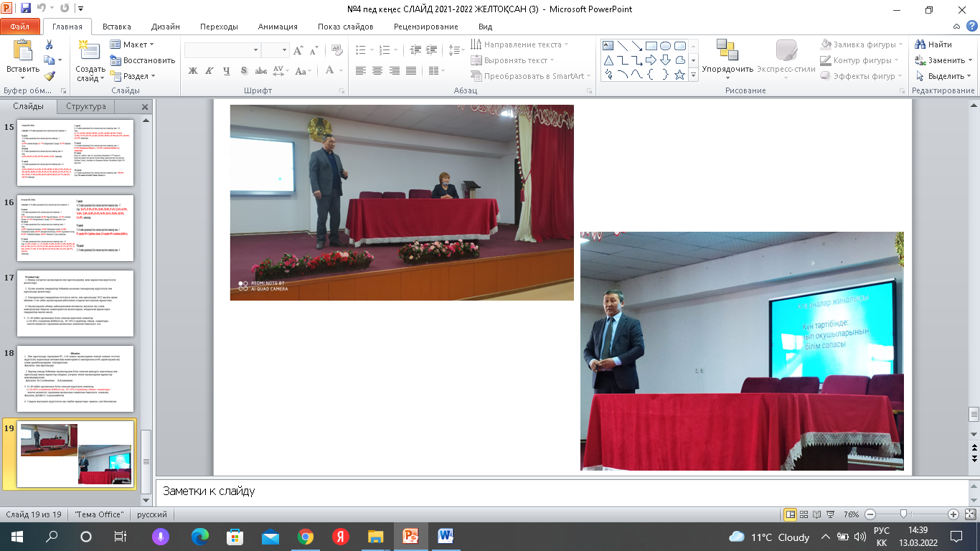Toggle Italic text formatting
Image resolution: width=980 pixels, height=551 pixels.
pyautogui.click(x=209, y=70)
